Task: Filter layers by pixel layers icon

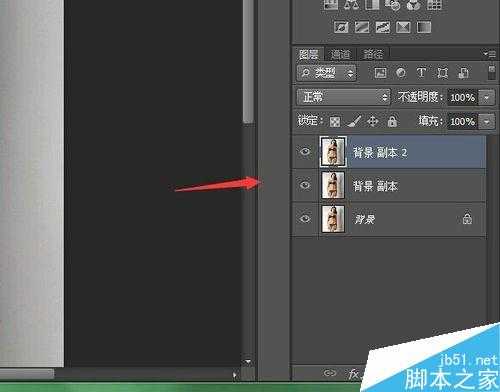Action: [380, 73]
